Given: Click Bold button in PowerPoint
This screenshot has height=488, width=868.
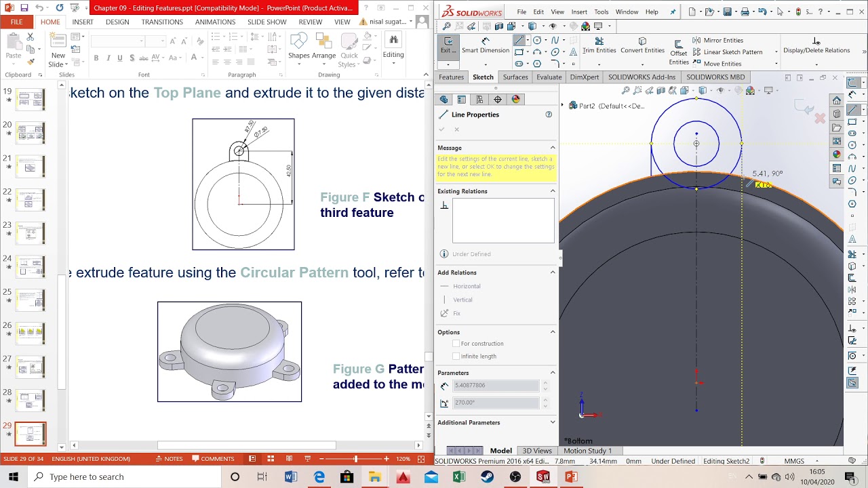Looking at the screenshot, I should click(96, 58).
